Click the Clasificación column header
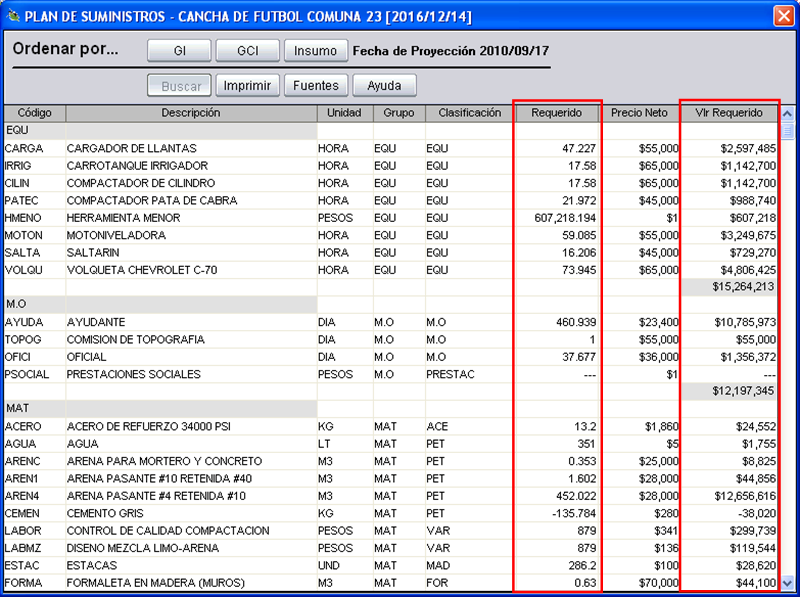800x597 pixels. (x=469, y=113)
